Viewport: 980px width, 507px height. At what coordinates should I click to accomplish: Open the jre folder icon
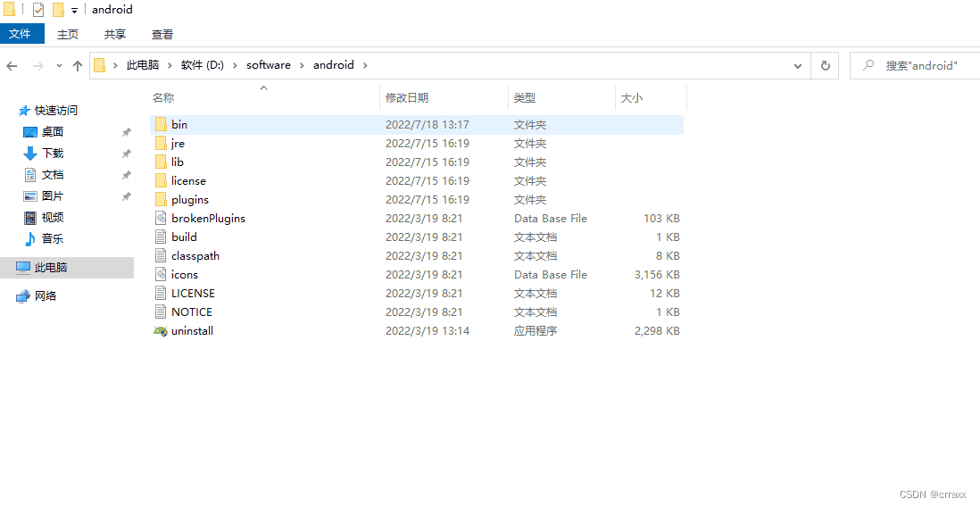(x=161, y=143)
